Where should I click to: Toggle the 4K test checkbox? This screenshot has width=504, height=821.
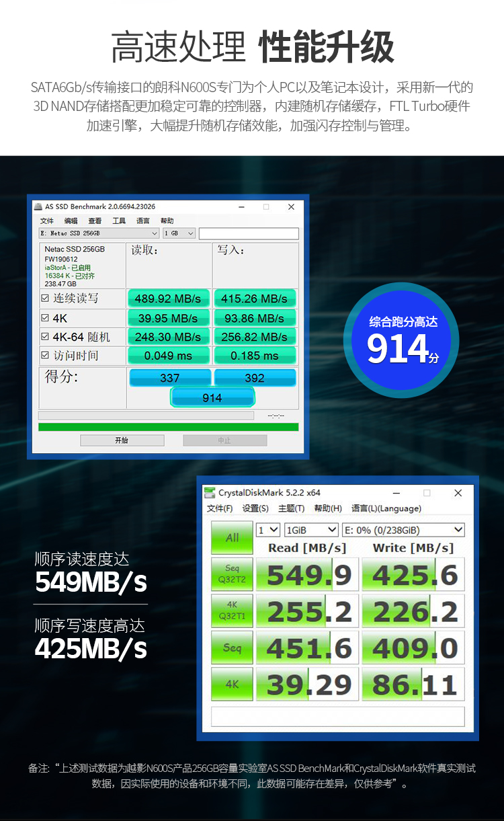tap(45, 317)
